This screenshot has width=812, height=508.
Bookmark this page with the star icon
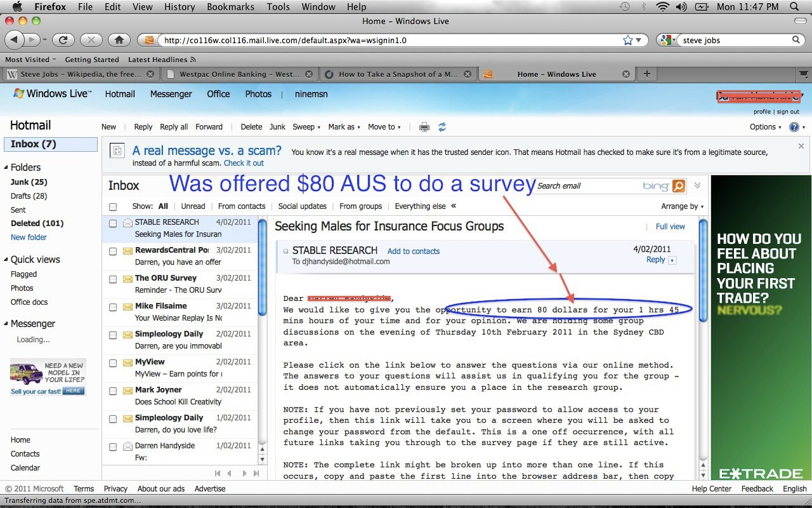[628, 40]
